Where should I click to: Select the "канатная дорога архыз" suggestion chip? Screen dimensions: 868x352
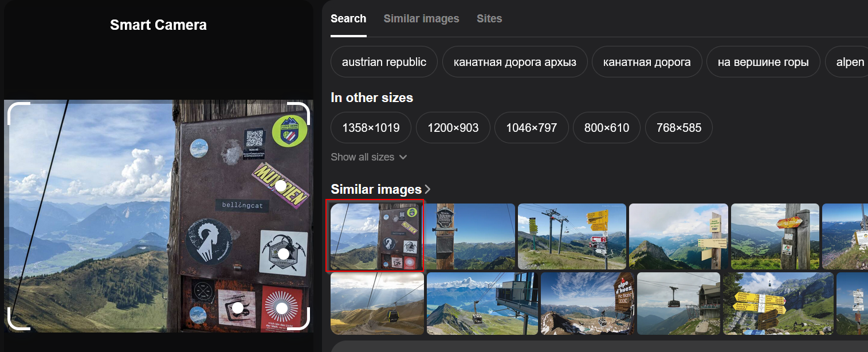514,62
